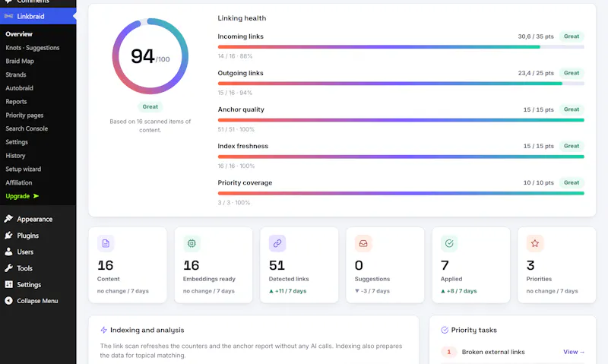The width and height of the screenshot is (608, 364).
Task: Click the Priorities star icon
Action: click(x=535, y=243)
